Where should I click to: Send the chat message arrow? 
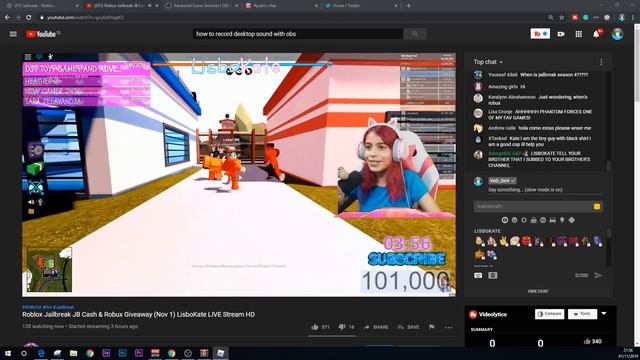pyautogui.click(x=598, y=276)
